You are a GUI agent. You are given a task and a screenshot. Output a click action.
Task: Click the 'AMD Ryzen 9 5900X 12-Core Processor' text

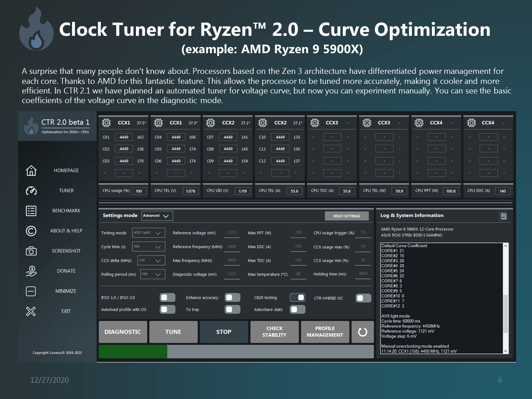click(x=417, y=229)
